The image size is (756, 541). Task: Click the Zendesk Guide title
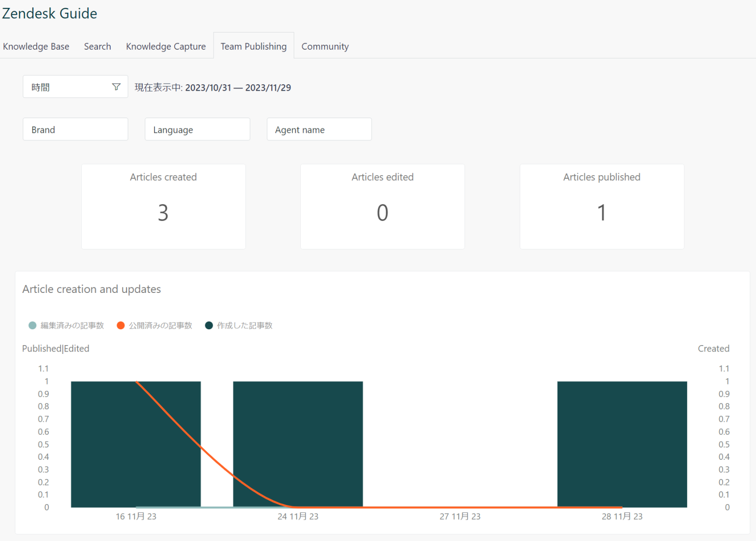49,13
